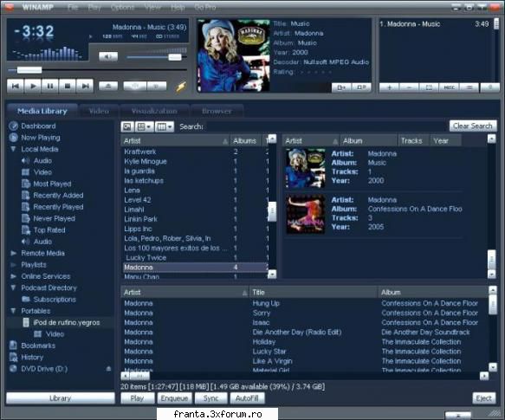The height and width of the screenshot is (420, 505).
Task: Open the view mode dropdown
Action: [144, 127]
